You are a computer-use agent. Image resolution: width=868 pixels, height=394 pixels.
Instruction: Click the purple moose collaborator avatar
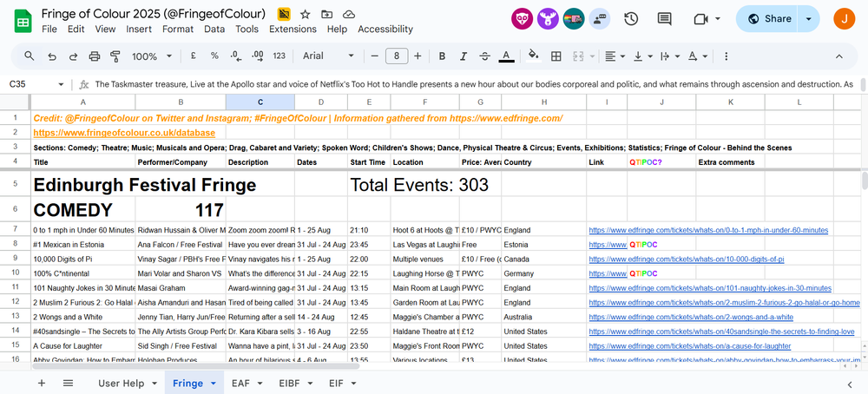point(548,19)
